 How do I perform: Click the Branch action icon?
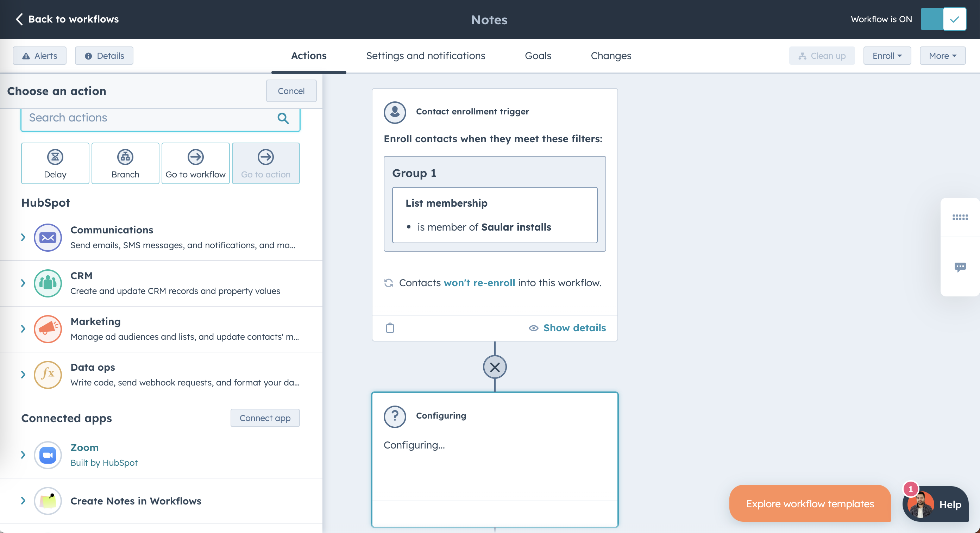click(125, 157)
